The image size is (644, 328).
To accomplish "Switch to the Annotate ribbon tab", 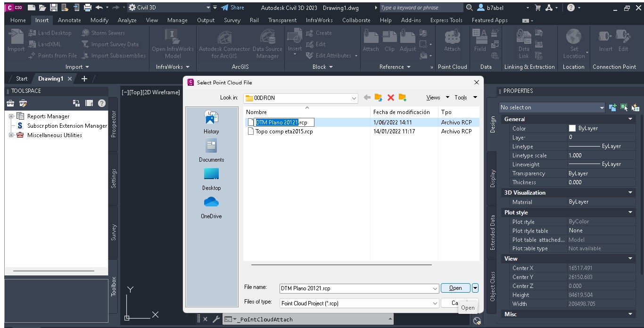I will 69,20.
